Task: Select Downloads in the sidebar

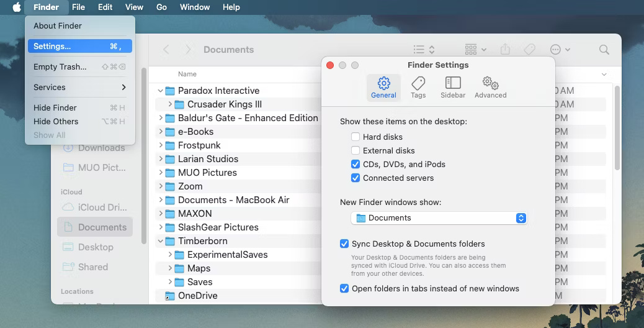Action: click(x=95, y=148)
